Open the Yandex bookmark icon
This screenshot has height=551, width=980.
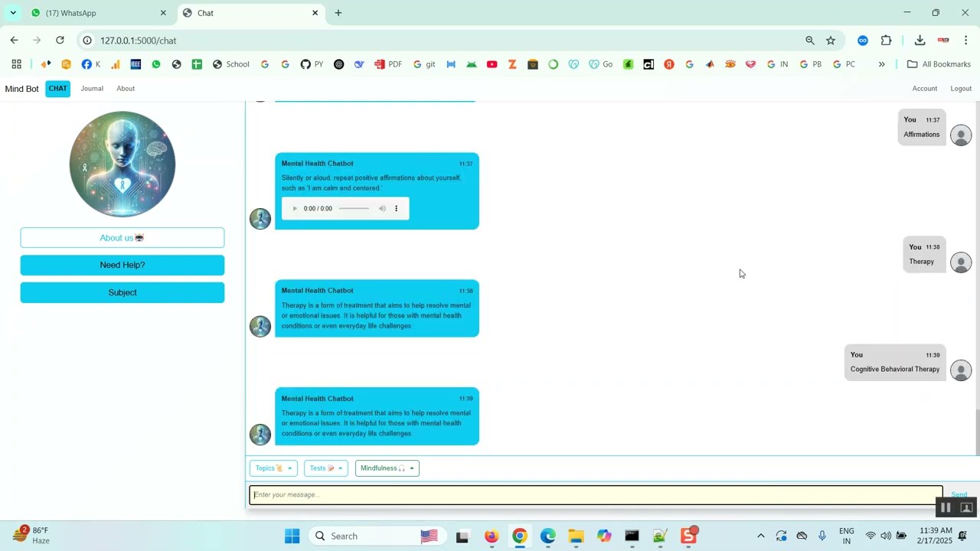[669, 64]
